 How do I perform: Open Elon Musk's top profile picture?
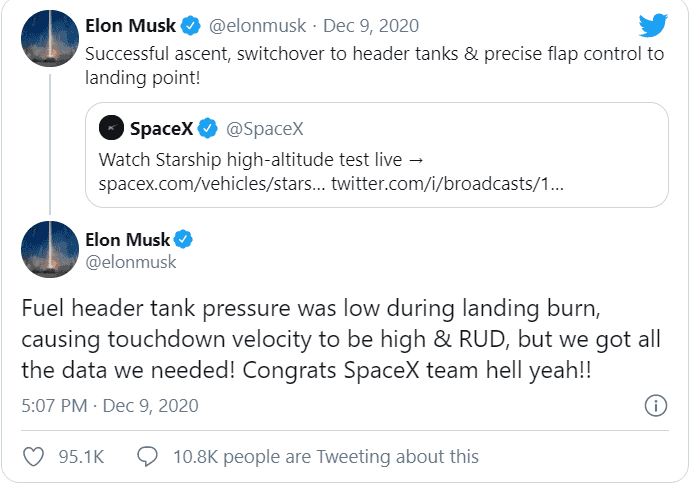pos(49,36)
